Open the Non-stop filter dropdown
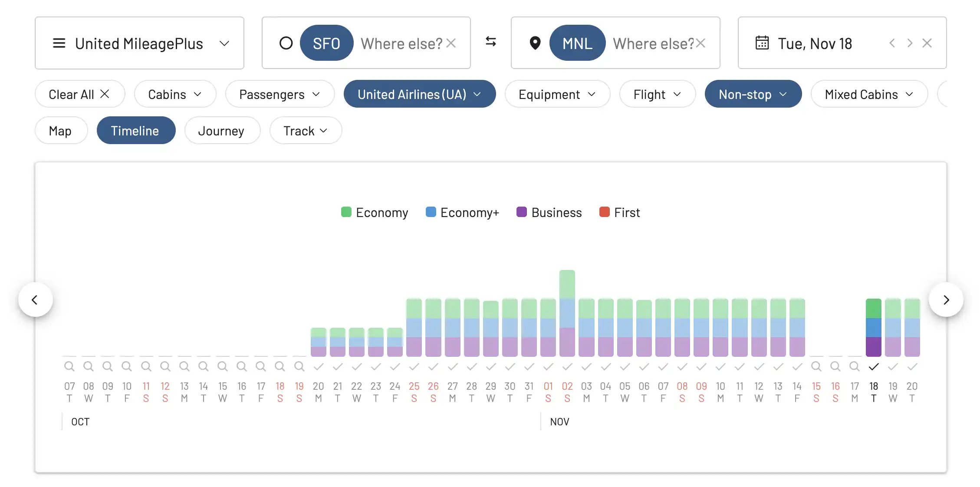The height and width of the screenshot is (487, 980). click(x=753, y=94)
